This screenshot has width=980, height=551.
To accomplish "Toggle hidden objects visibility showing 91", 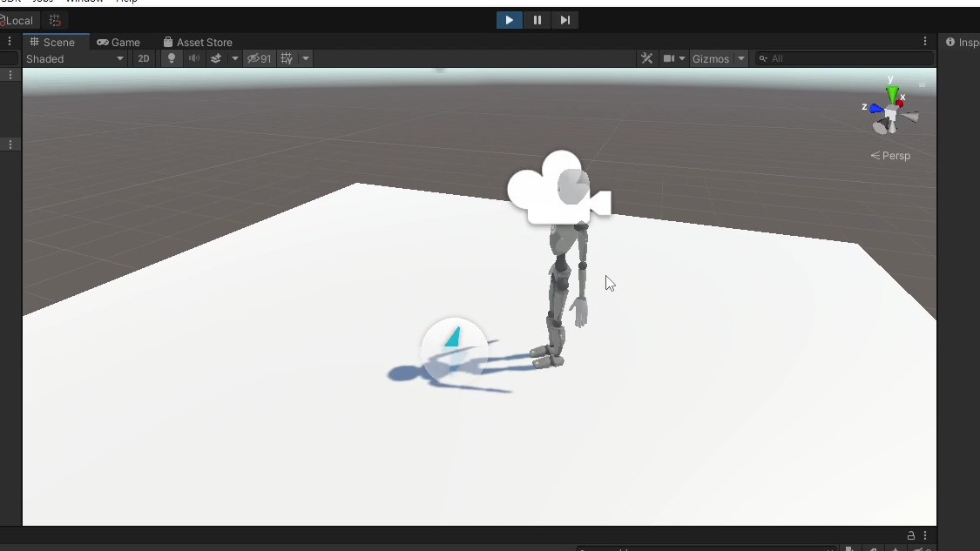I will [259, 58].
